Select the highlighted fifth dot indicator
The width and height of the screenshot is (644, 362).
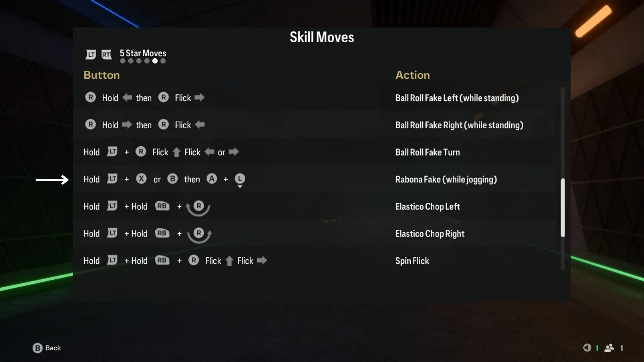154,61
